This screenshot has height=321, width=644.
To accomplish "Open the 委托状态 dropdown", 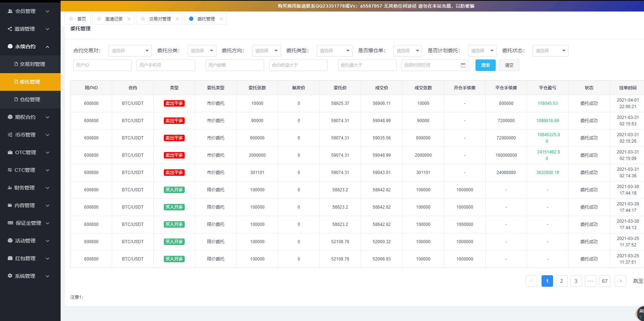I will [x=550, y=51].
